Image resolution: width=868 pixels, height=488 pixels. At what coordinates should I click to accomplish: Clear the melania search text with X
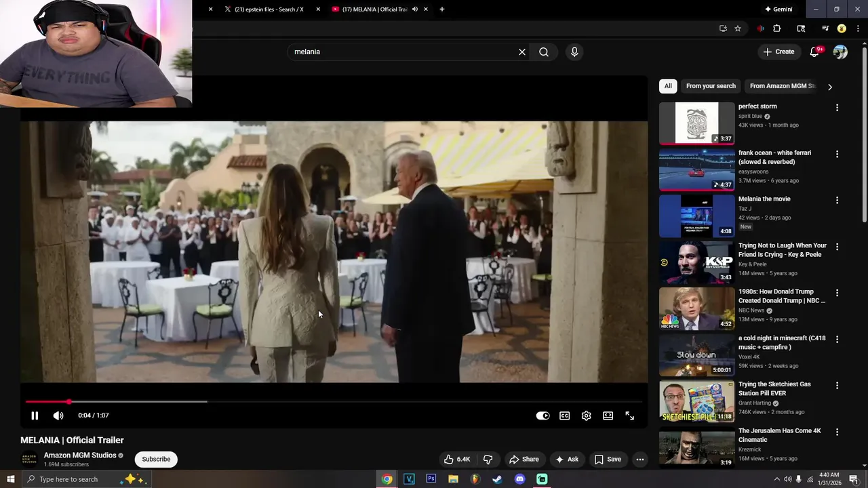pyautogui.click(x=522, y=52)
